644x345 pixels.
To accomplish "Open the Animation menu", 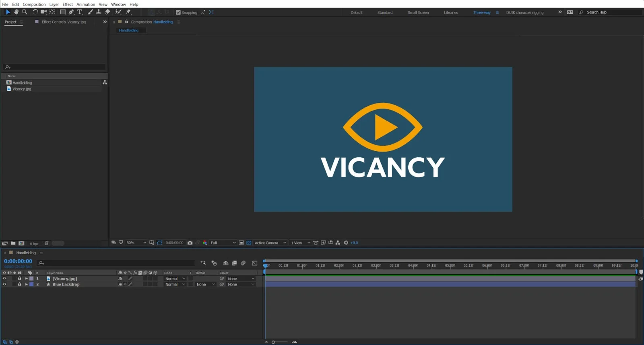I will 86,4.
